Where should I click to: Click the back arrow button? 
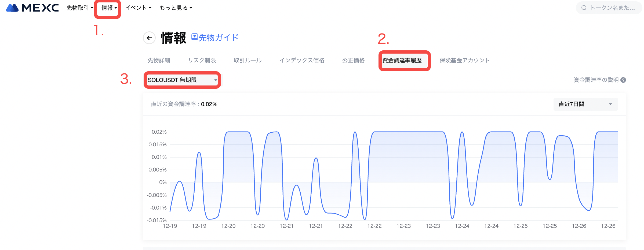pos(149,38)
